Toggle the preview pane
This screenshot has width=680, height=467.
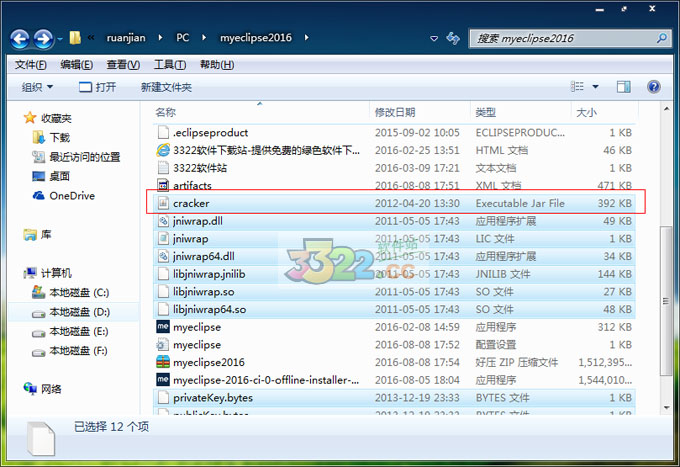click(x=624, y=87)
